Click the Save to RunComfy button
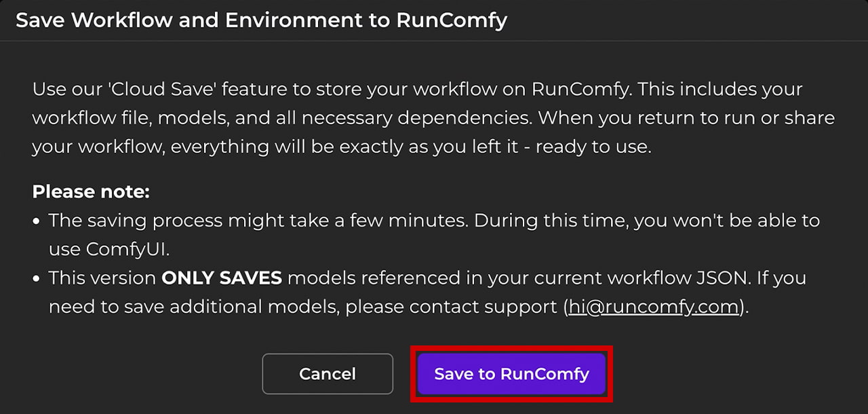The height and width of the screenshot is (414, 868). click(x=511, y=374)
